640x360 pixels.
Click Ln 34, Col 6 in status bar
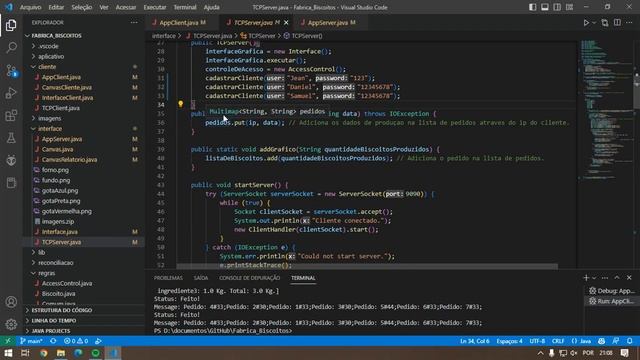(475, 341)
